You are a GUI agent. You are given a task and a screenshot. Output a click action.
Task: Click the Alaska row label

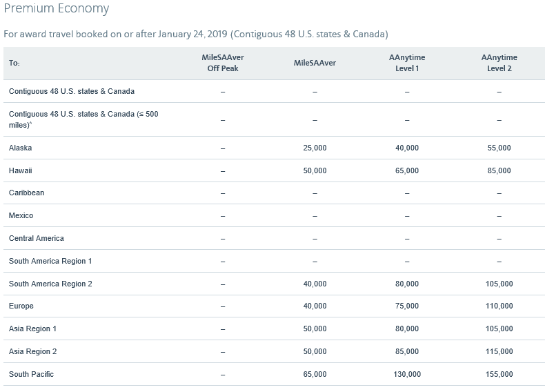tap(20, 148)
